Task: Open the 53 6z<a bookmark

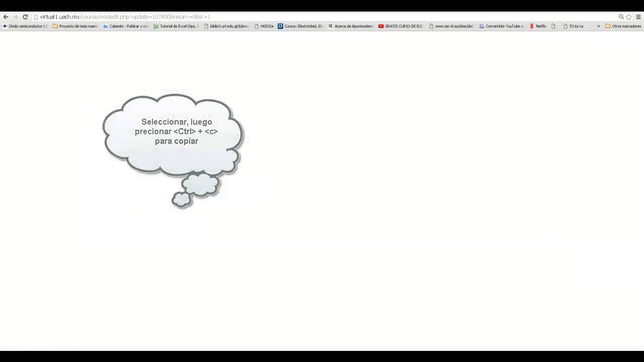Action: (x=574, y=26)
